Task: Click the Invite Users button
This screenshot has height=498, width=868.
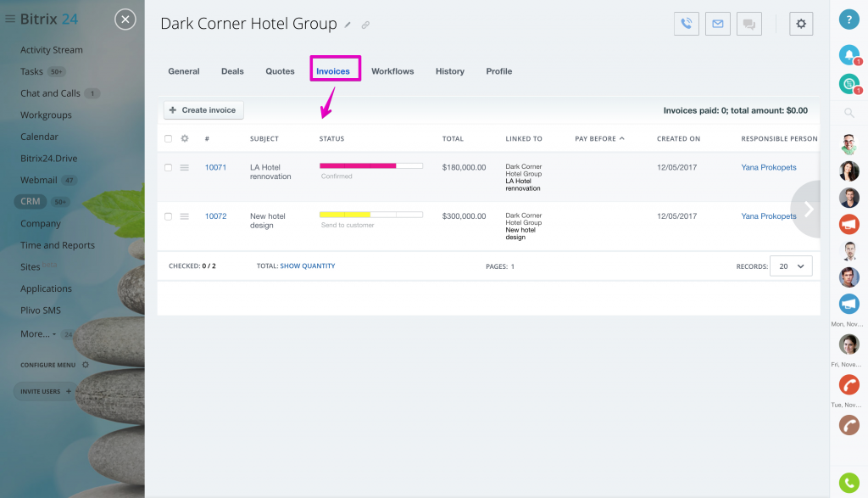Action: [46, 391]
